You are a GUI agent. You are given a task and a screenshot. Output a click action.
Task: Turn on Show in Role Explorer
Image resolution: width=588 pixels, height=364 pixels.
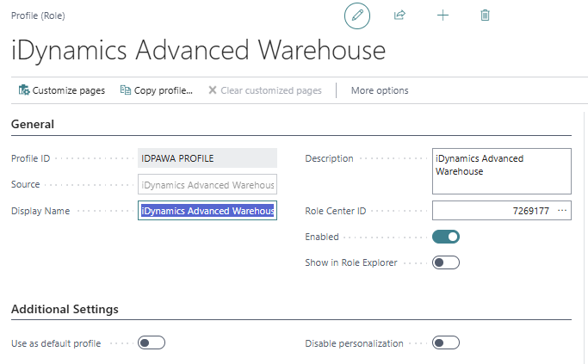(x=446, y=262)
